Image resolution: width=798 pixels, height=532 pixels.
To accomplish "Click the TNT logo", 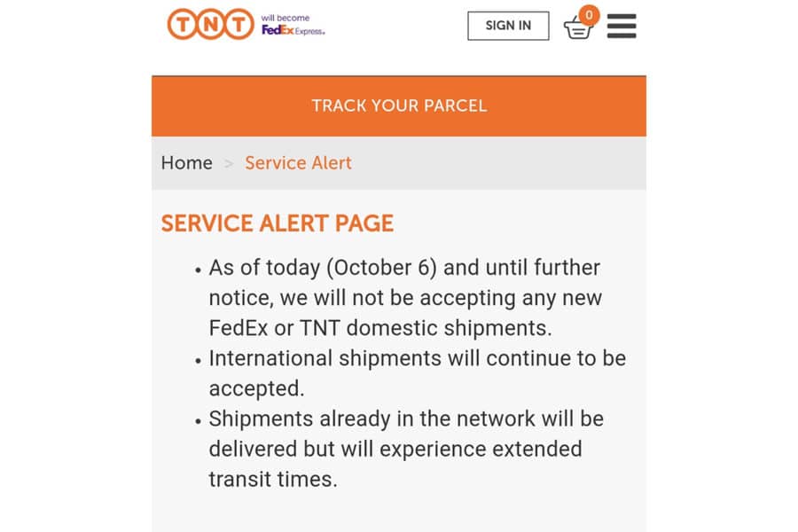I will pos(210,24).
